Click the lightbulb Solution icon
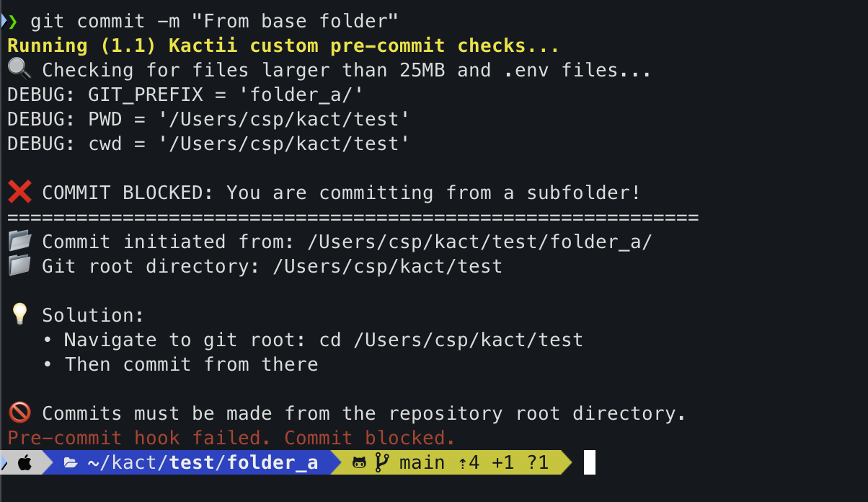This screenshot has height=502, width=868. click(19, 314)
